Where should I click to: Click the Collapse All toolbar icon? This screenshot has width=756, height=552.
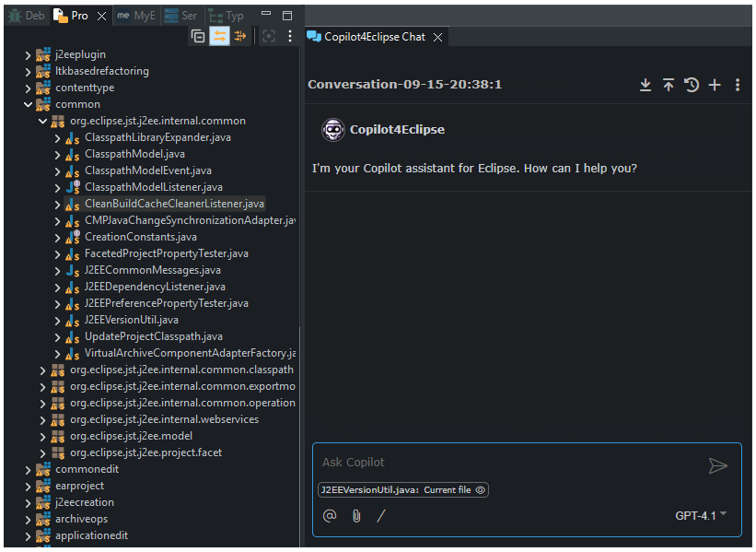(198, 36)
